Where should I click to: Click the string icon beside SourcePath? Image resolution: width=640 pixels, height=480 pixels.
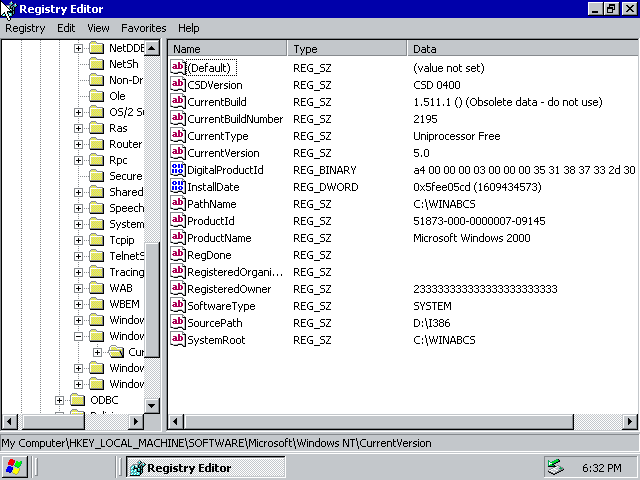point(178,323)
